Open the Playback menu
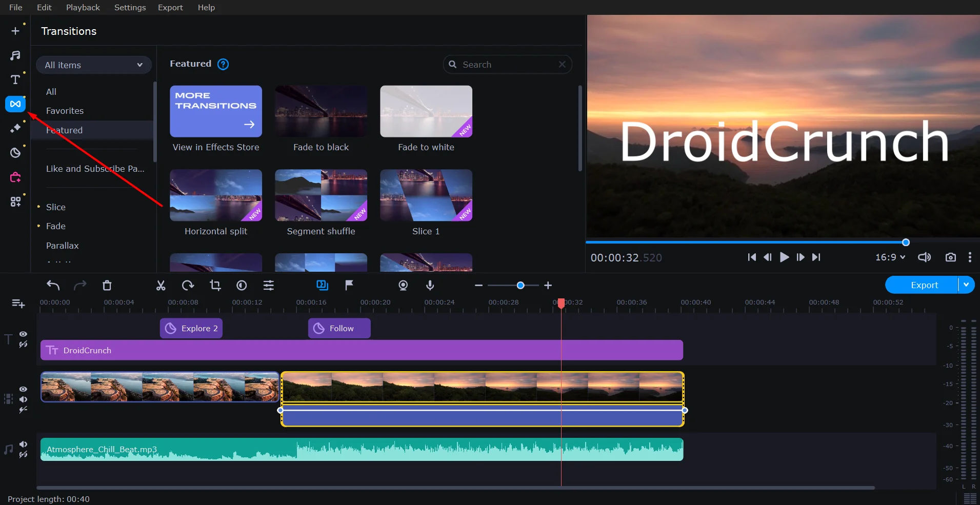 [83, 7]
